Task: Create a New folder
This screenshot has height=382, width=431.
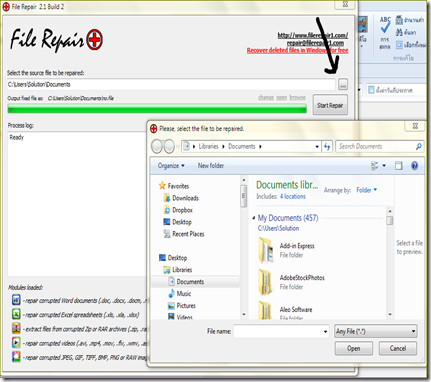Action: 211,166
